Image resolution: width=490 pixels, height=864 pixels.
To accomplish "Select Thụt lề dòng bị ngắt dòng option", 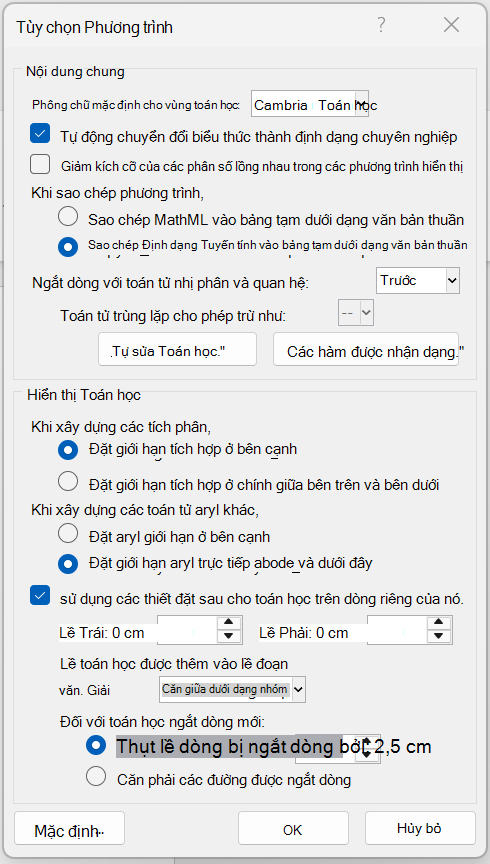I will click(96, 746).
